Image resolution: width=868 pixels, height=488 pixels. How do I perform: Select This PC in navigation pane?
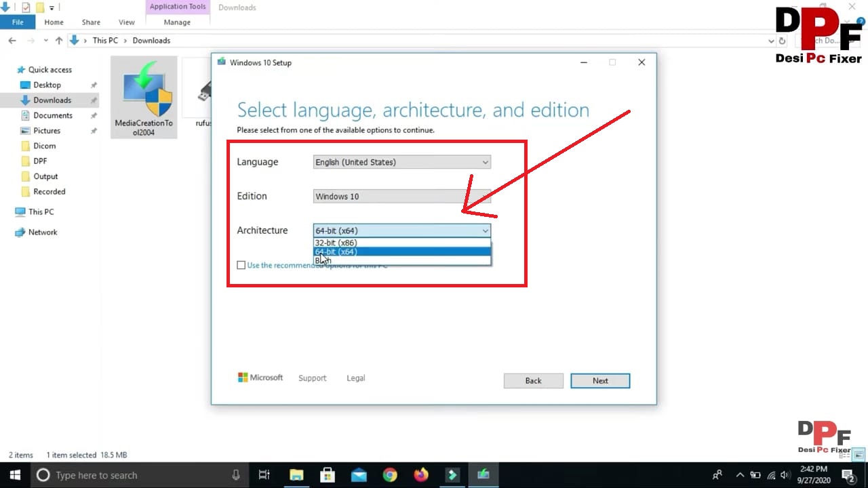41,212
